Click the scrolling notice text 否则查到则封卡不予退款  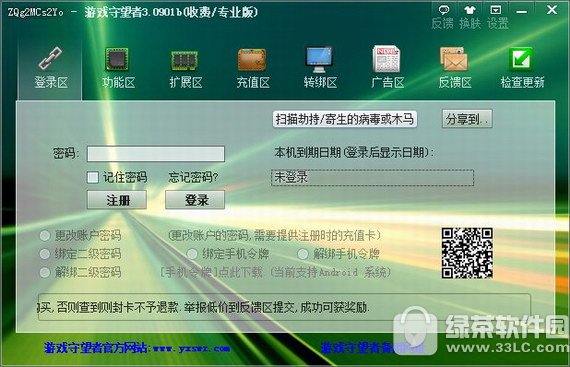pyautogui.click(x=117, y=308)
